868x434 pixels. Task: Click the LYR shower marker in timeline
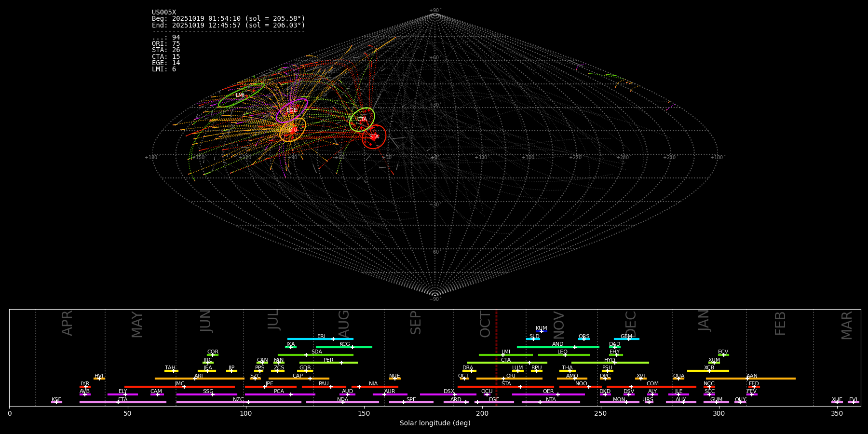pyautogui.click(x=85, y=387)
